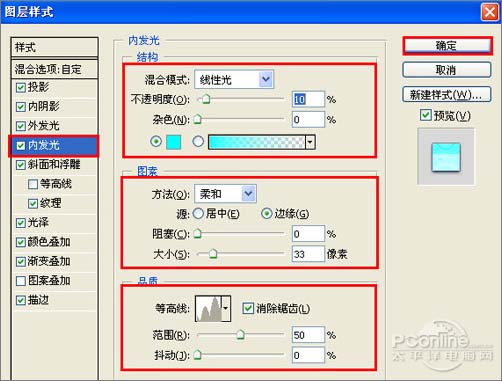Uncheck the 内发光 style checkbox

[x=21, y=146]
